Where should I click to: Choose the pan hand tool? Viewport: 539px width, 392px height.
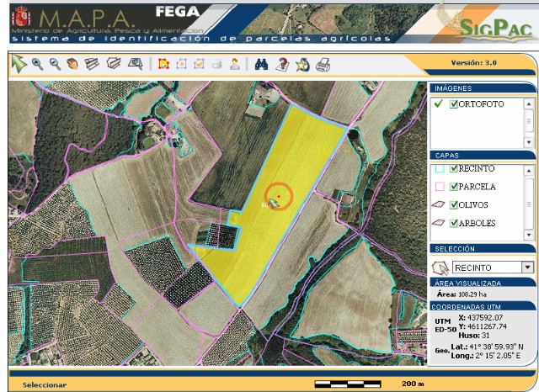tap(72, 63)
